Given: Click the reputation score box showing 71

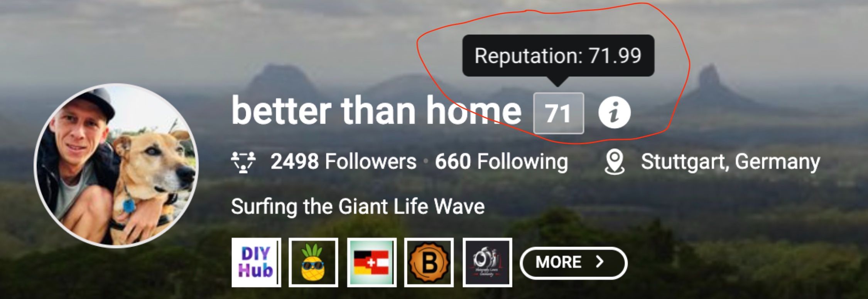Looking at the screenshot, I should [x=558, y=113].
